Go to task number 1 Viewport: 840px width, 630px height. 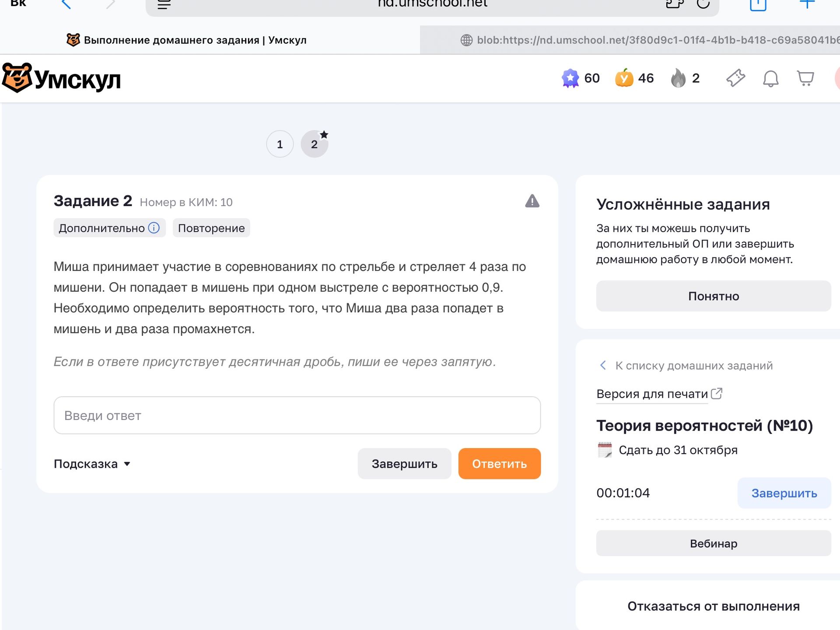280,144
